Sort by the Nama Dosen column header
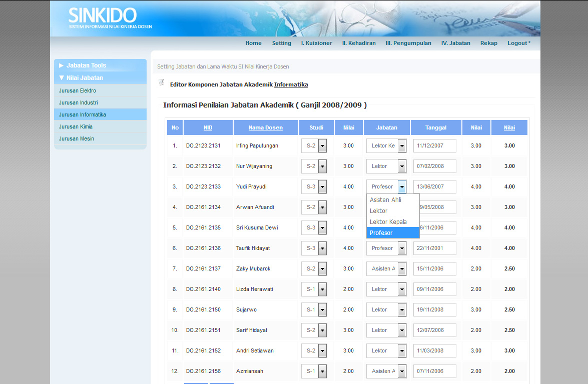This screenshot has height=384, width=588. [x=266, y=127]
